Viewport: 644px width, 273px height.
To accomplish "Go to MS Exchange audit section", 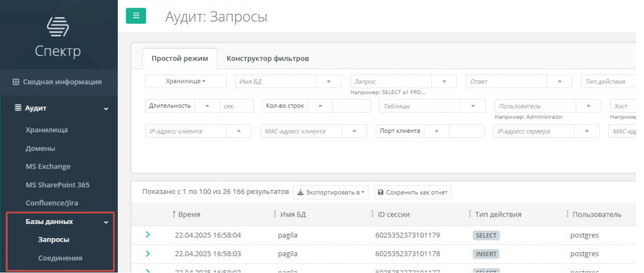I will click(x=48, y=167).
